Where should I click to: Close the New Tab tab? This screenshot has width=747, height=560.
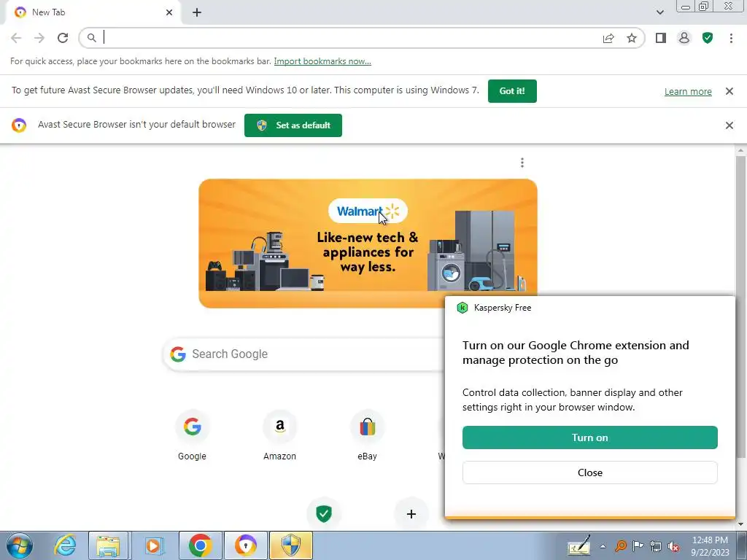click(x=169, y=12)
